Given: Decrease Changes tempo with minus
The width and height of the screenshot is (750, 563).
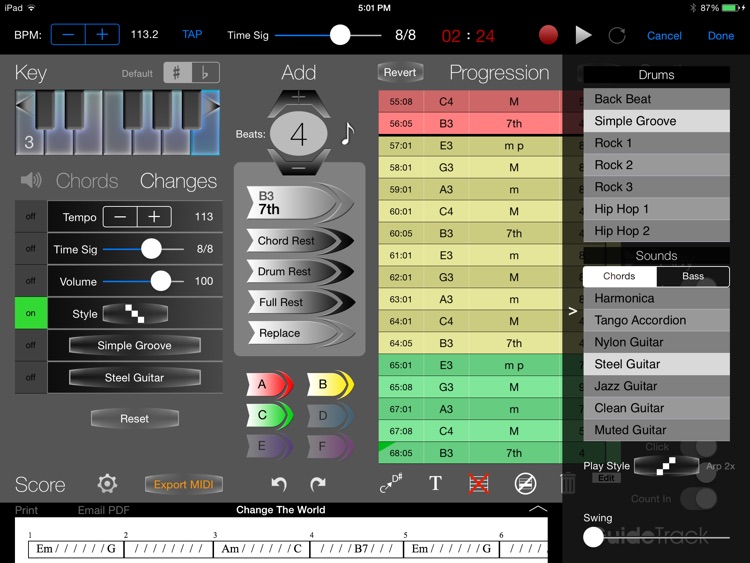Looking at the screenshot, I should tap(120, 217).
